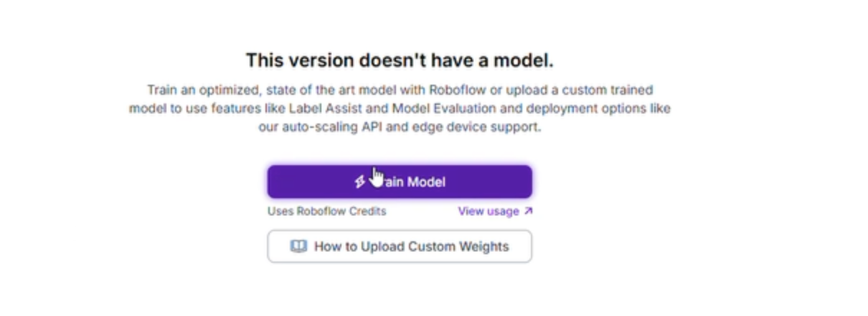Click the open book icon

point(298,246)
